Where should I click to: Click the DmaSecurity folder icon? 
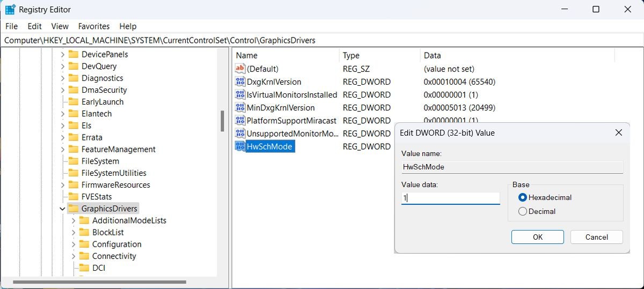[x=74, y=90]
